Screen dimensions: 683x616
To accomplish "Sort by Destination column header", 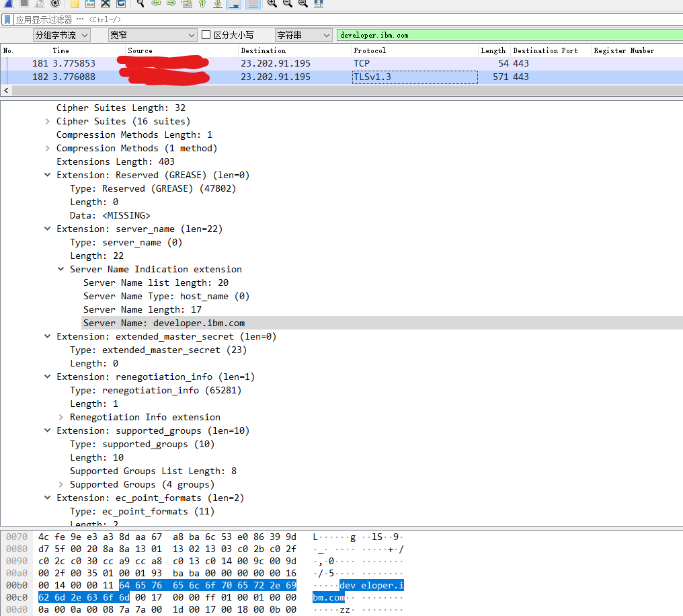I will pos(294,50).
